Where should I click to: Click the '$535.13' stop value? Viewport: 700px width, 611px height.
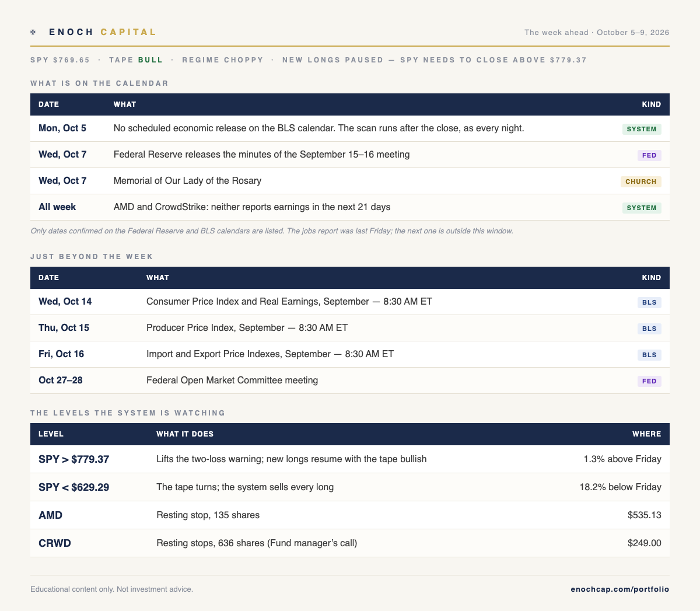tap(645, 515)
